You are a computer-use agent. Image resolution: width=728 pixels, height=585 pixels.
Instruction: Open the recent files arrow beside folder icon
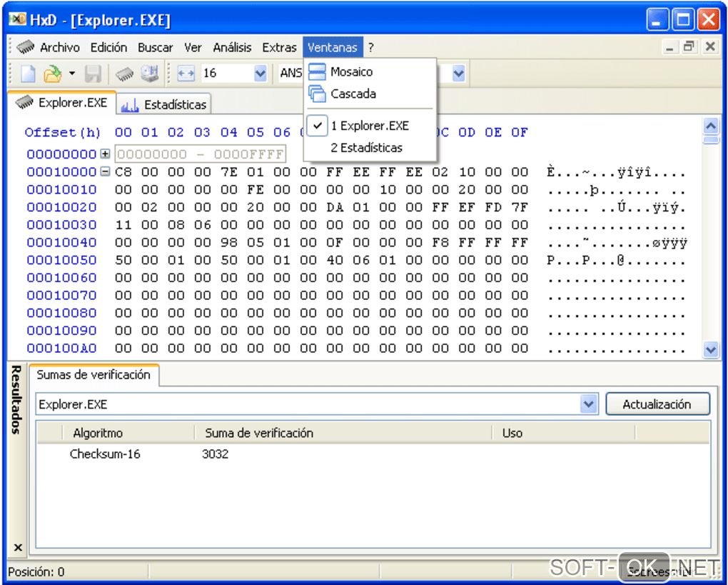point(71,74)
